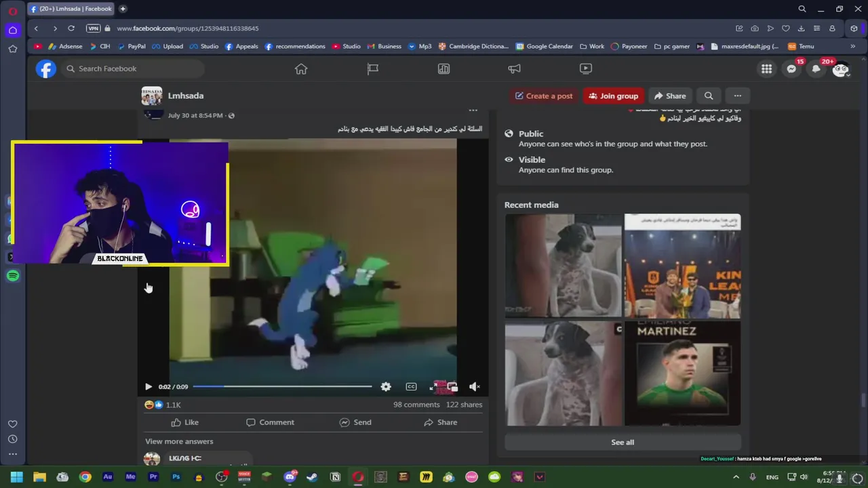Open Opera sidebar history clock

(x=12, y=439)
